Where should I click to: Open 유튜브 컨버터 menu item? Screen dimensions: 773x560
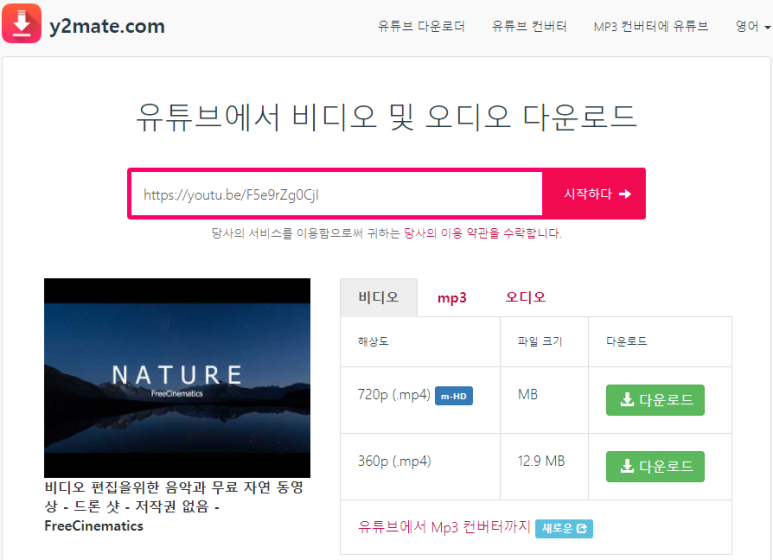tap(529, 26)
